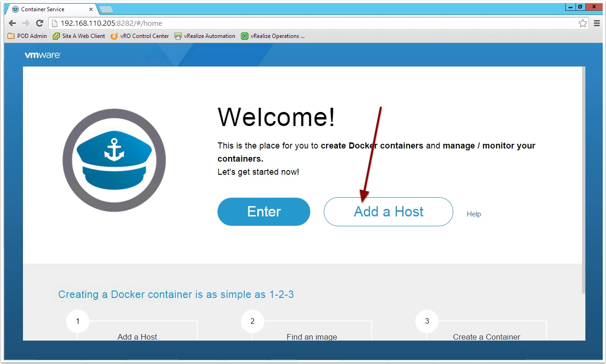
Task: Click the 'Add a Host' step label
Action: [x=137, y=337]
